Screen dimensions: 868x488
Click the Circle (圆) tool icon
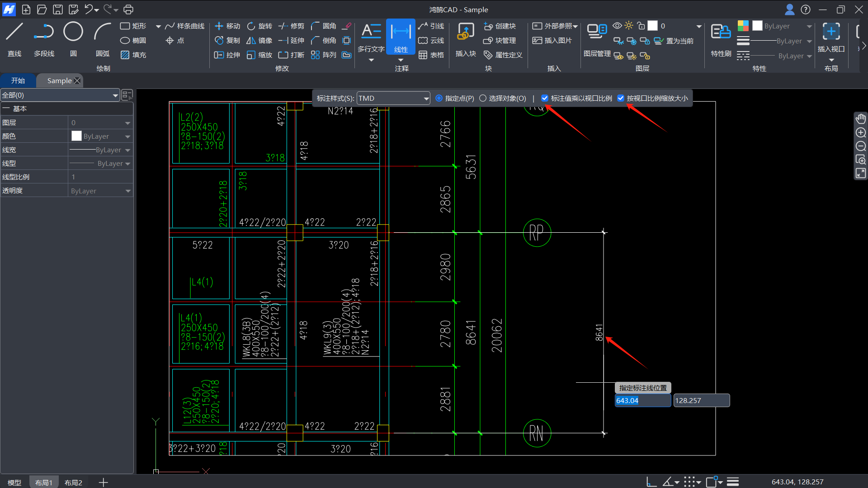[x=73, y=33]
